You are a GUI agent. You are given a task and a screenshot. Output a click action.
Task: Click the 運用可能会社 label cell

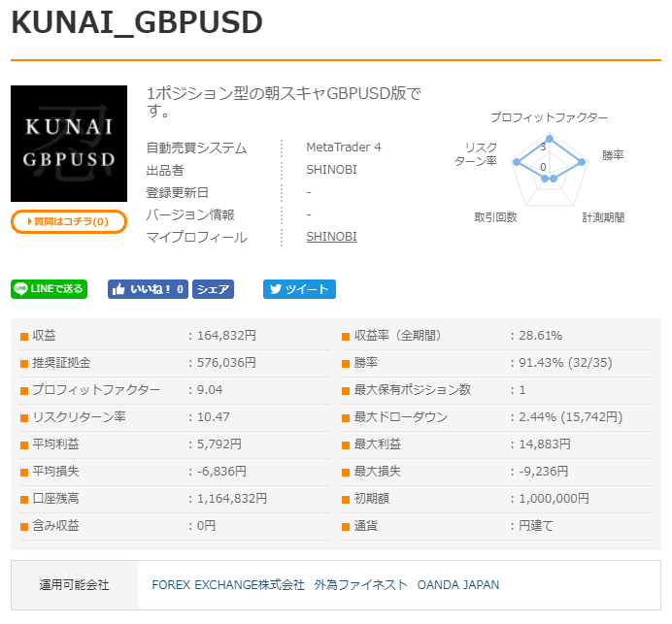(74, 585)
